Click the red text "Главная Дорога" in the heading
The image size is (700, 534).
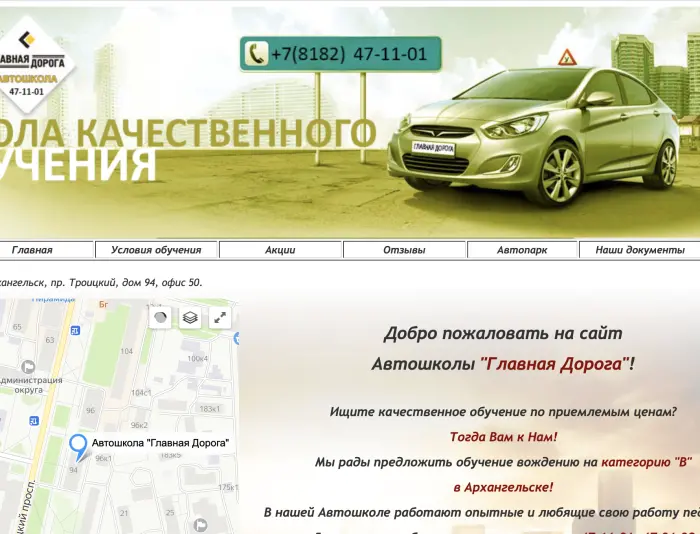click(555, 364)
